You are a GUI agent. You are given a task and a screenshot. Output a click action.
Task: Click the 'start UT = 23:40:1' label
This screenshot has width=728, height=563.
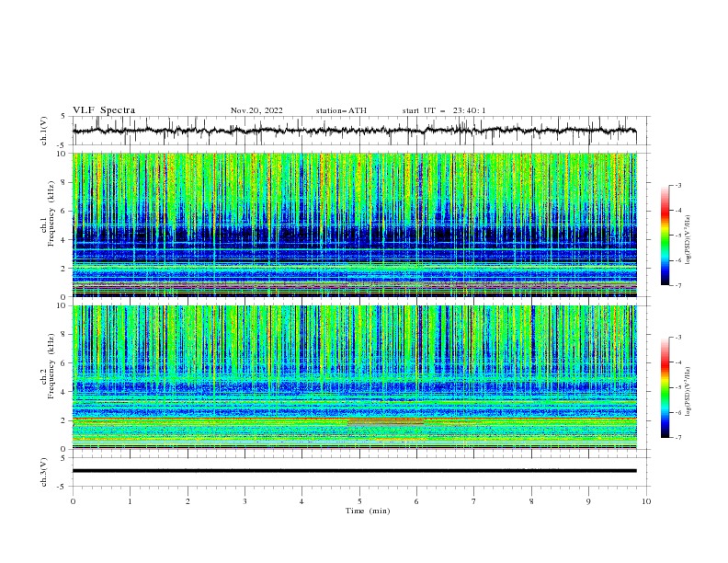[x=444, y=110]
